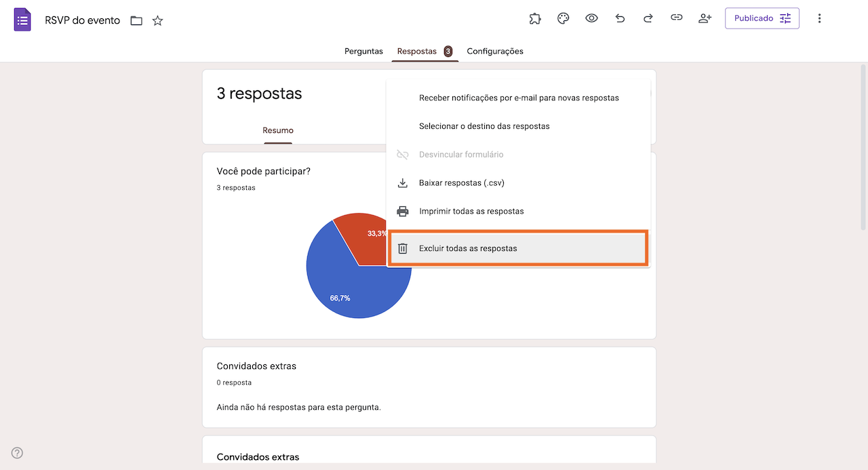Click the disabled Desvincular formulário entry
Viewport: 868px width, 470px height.
(519, 155)
